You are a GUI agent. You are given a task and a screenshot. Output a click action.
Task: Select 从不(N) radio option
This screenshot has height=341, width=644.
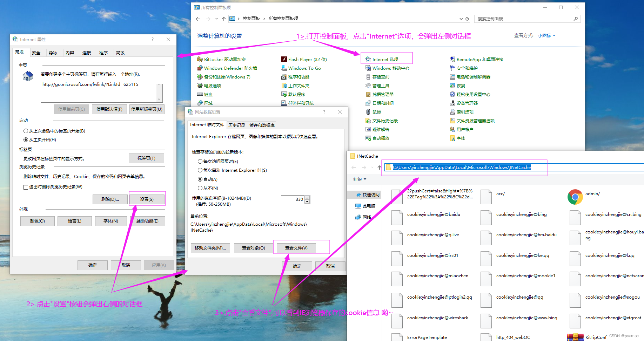coord(208,188)
